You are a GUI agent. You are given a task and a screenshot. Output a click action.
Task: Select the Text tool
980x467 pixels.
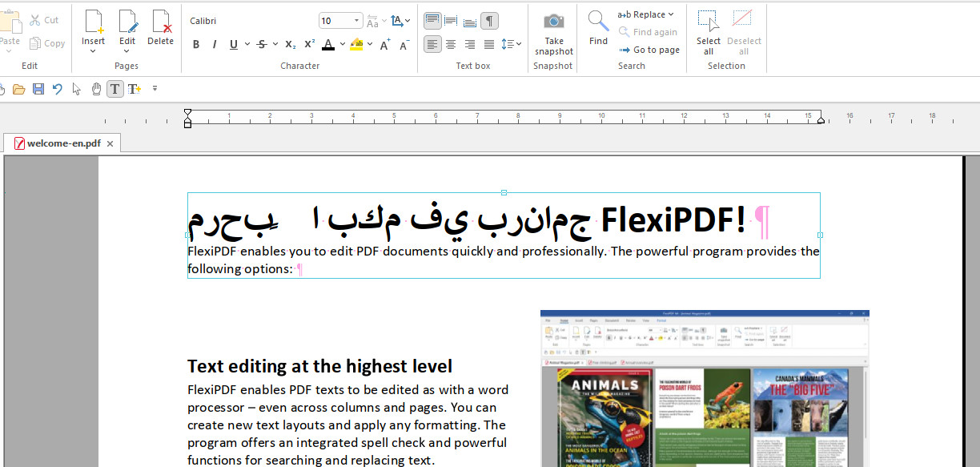pos(115,89)
